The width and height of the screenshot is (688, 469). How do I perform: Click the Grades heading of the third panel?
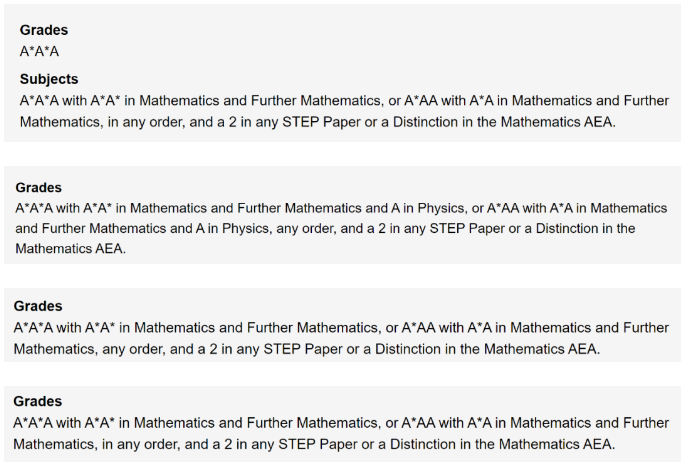coord(38,306)
